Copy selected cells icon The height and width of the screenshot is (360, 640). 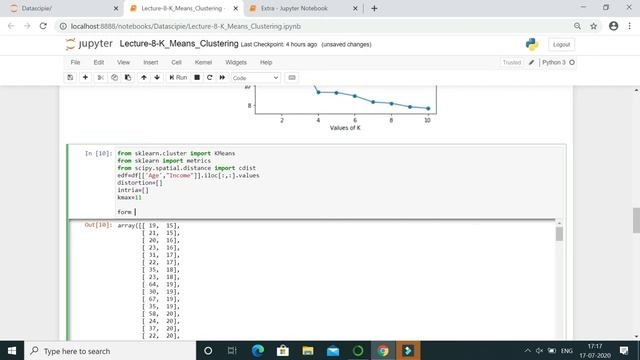tap(114, 78)
